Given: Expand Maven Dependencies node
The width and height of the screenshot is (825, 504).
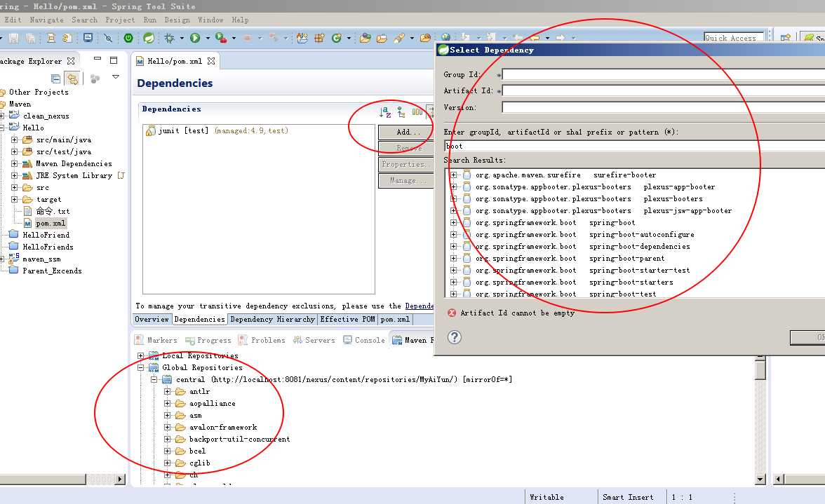Looking at the screenshot, I should pos(14,163).
